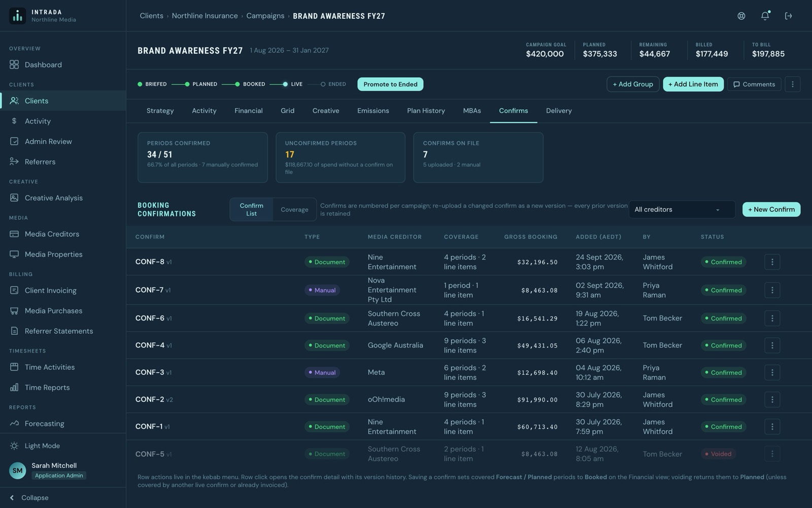This screenshot has width=812, height=508.
Task: Click Promote to Ended button
Action: tap(390, 84)
